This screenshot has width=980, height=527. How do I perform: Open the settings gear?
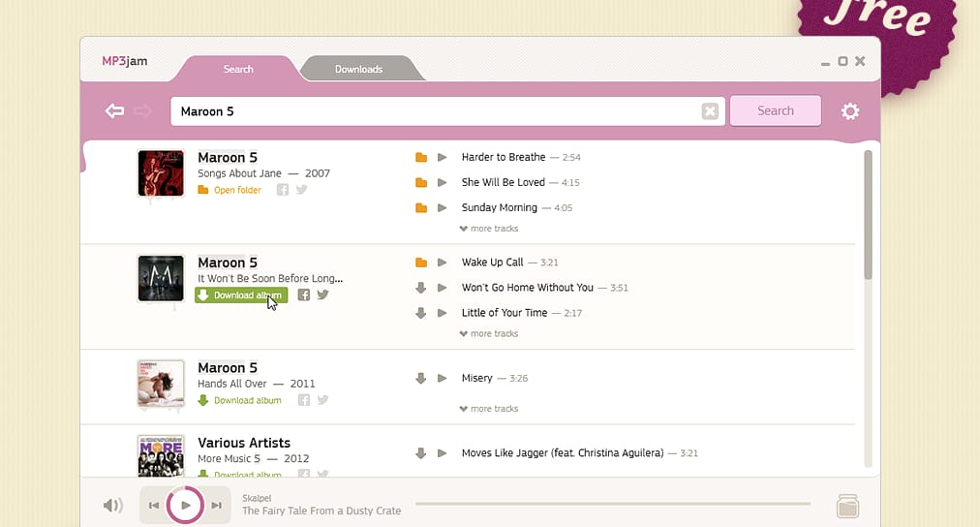pyautogui.click(x=850, y=111)
